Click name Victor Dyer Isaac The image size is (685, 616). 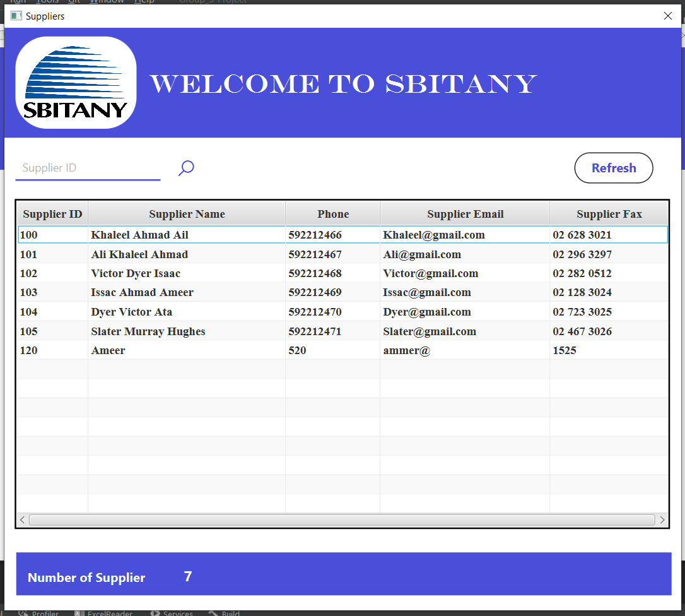[136, 273]
